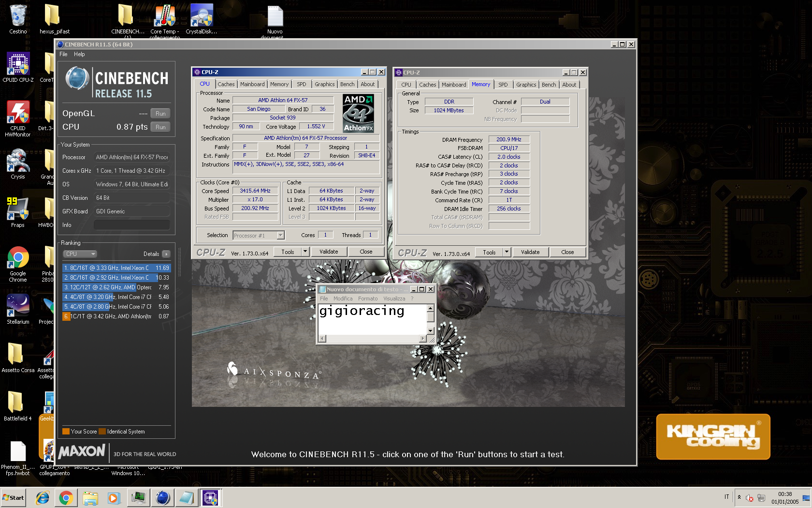Open the Phenom_II fps.hwbot file icon
This screenshot has width=812, height=508.
pyautogui.click(x=18, y=457)
